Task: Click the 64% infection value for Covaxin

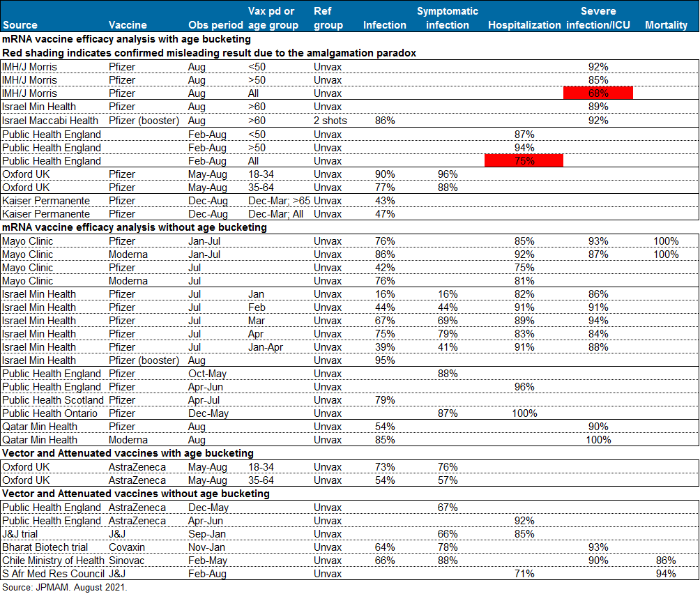Action: (385, 547)
